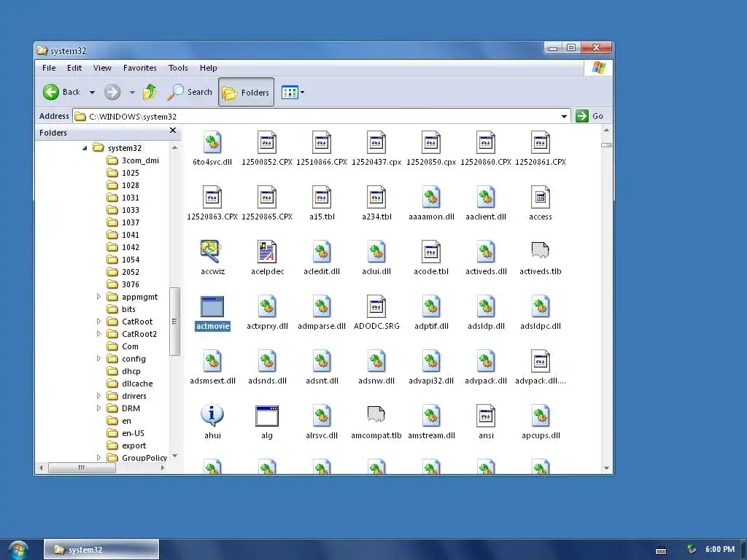Open the File menu
The height and width of the screenshot is (560, 747).
pos(49,68)
